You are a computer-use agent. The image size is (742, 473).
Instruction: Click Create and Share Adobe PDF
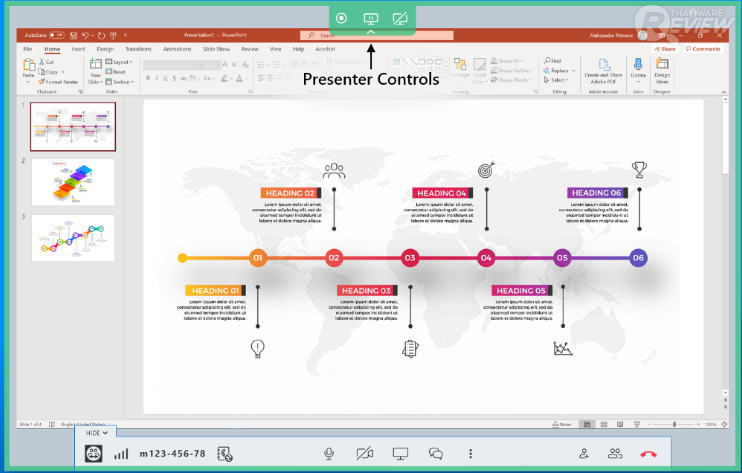pos(603,71)
